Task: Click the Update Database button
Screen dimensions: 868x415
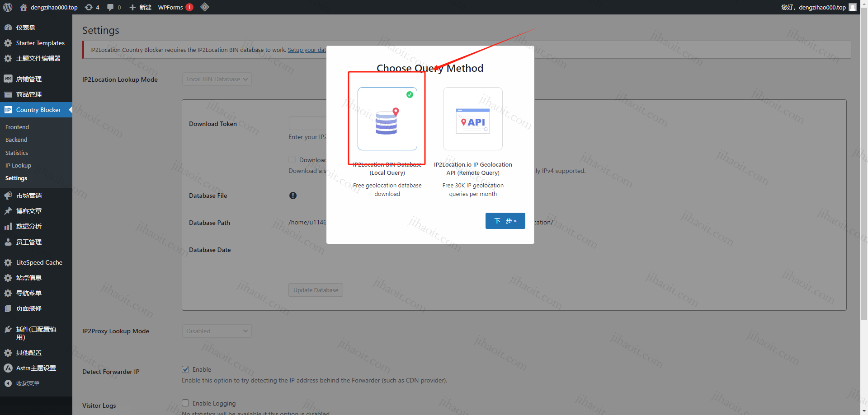Action: 316,290
